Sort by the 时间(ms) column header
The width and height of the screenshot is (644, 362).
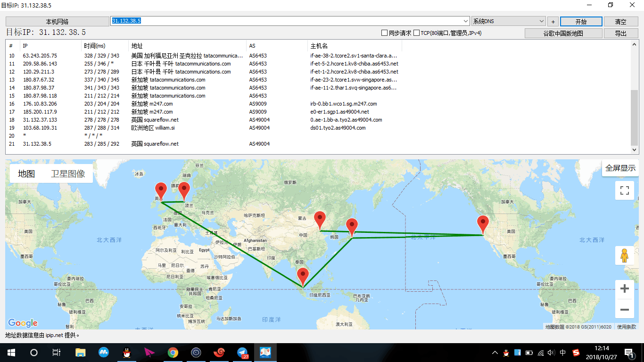point(105,46)
